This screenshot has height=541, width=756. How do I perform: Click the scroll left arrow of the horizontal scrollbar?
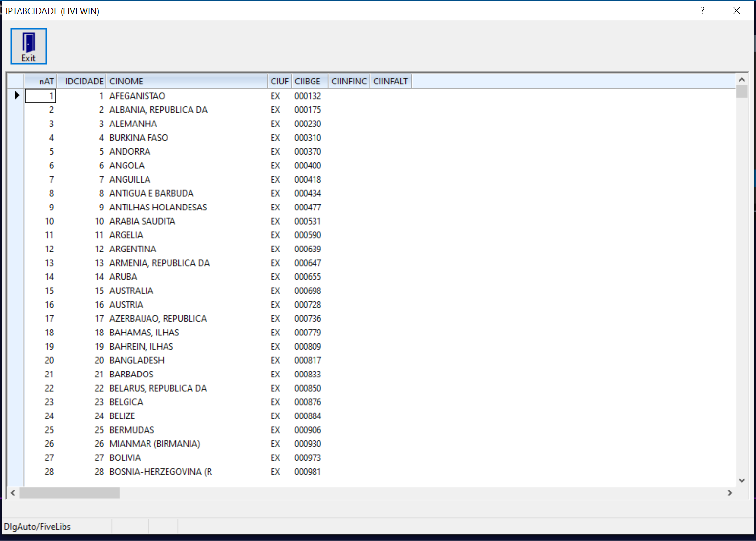coord(13,493)
